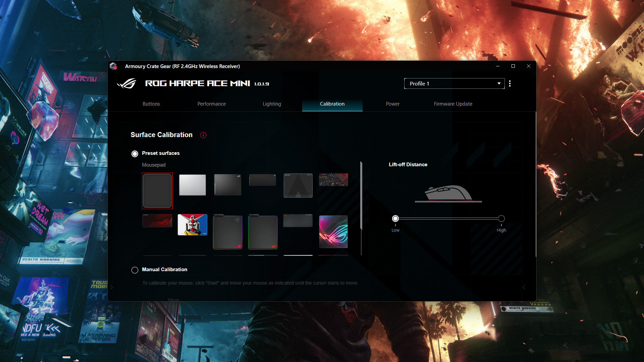This screenshot has width=644, height=362.
Task: Click the Power tab
Action: pos(392,104)
